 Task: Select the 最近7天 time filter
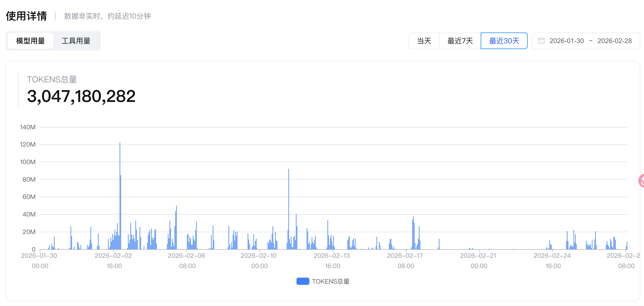click(460, 41)
